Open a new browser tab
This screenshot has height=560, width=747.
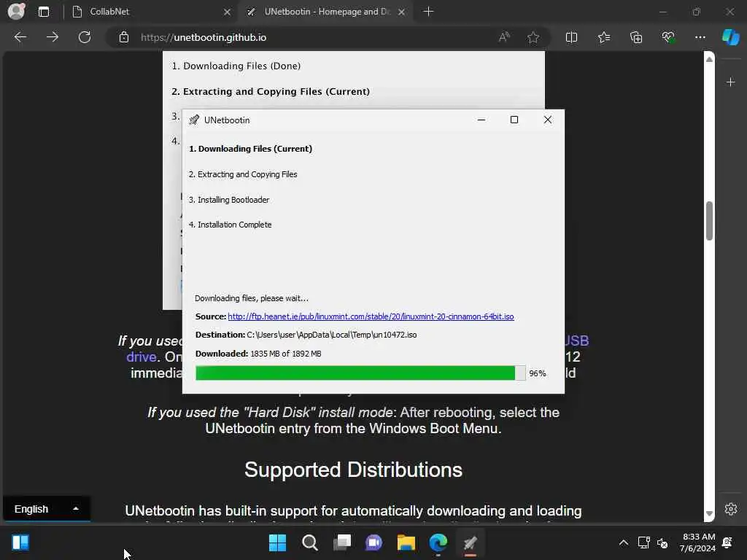428,12
